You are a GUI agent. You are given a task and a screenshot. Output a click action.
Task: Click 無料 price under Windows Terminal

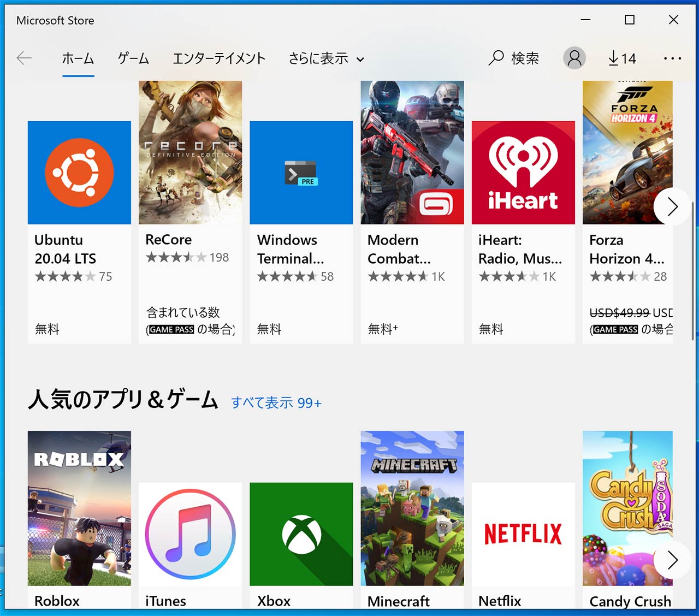click(x=269, y=329)
